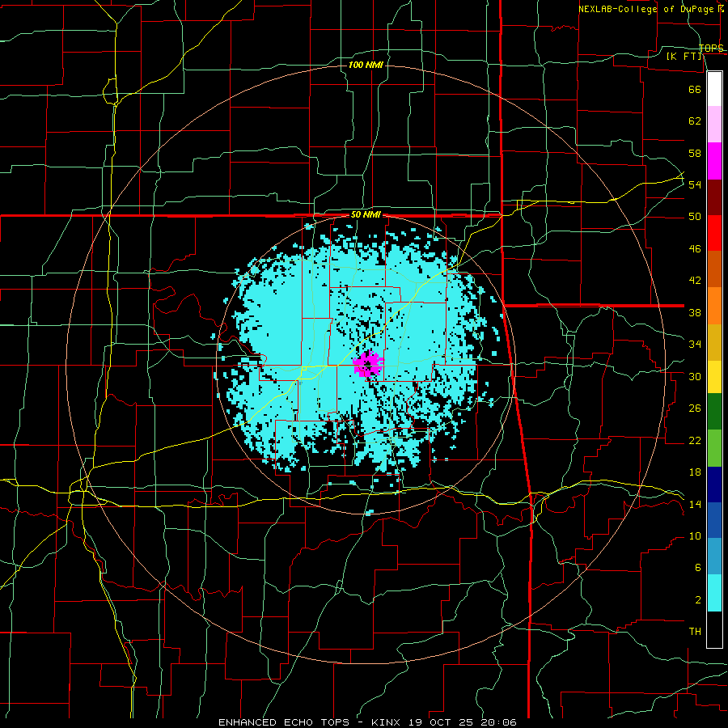Click the '10' value on the scale
728x728 pixels.
pos(695,536)
